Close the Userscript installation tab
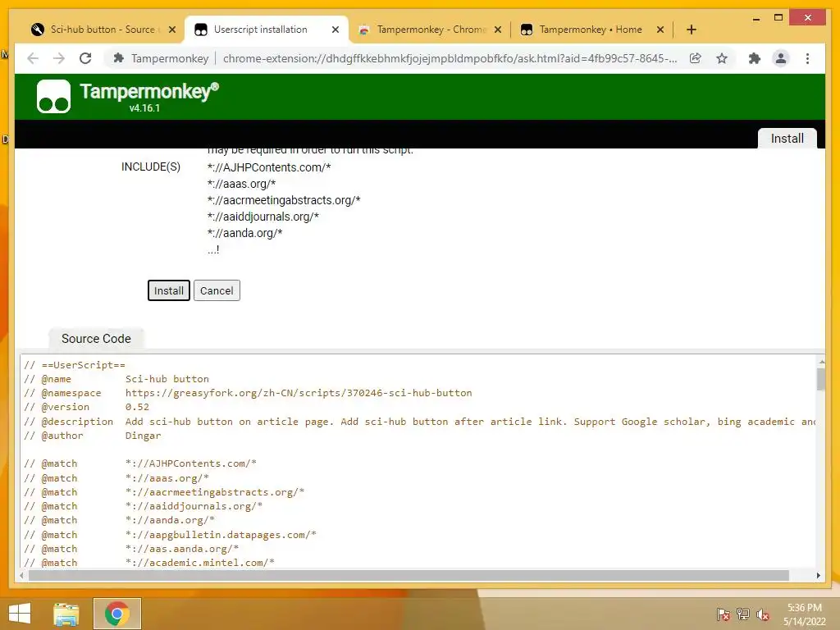840x630 pixels. 336,30
